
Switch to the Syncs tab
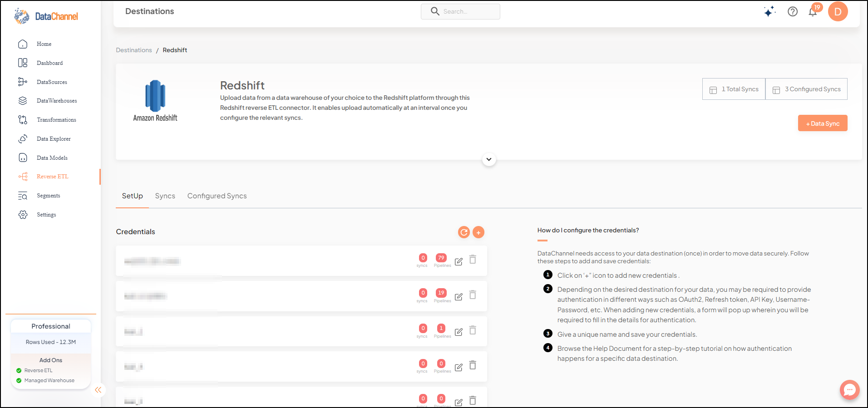coord(165,196)
